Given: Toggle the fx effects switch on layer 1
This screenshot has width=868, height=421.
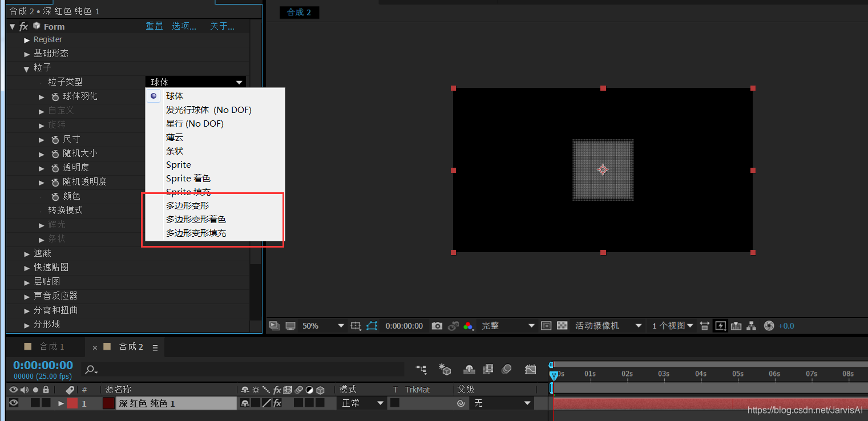Looking at the screenshot, I should pyautogui.click(x=277, y=403).
